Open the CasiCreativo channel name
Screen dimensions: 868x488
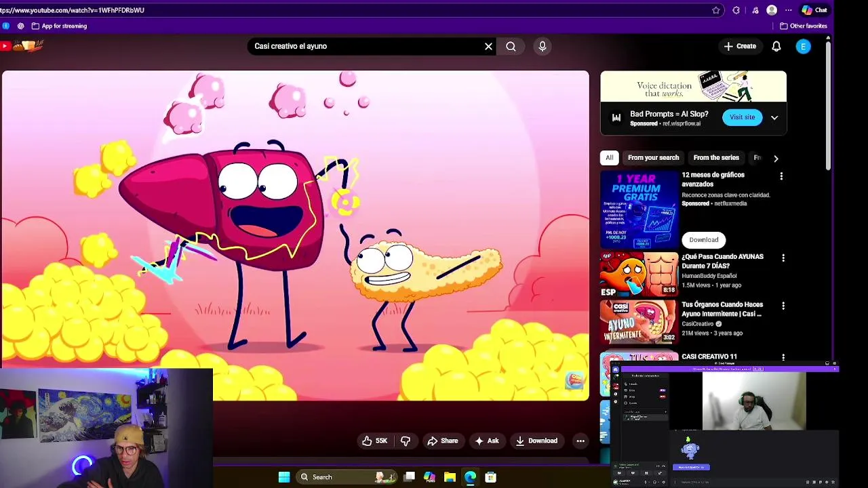[x=697, y=324]
